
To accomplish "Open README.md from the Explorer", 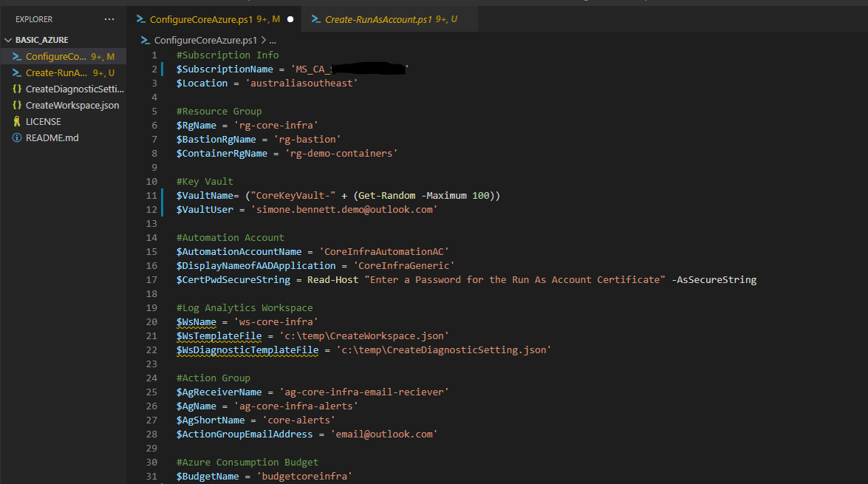I will [52, 137].
